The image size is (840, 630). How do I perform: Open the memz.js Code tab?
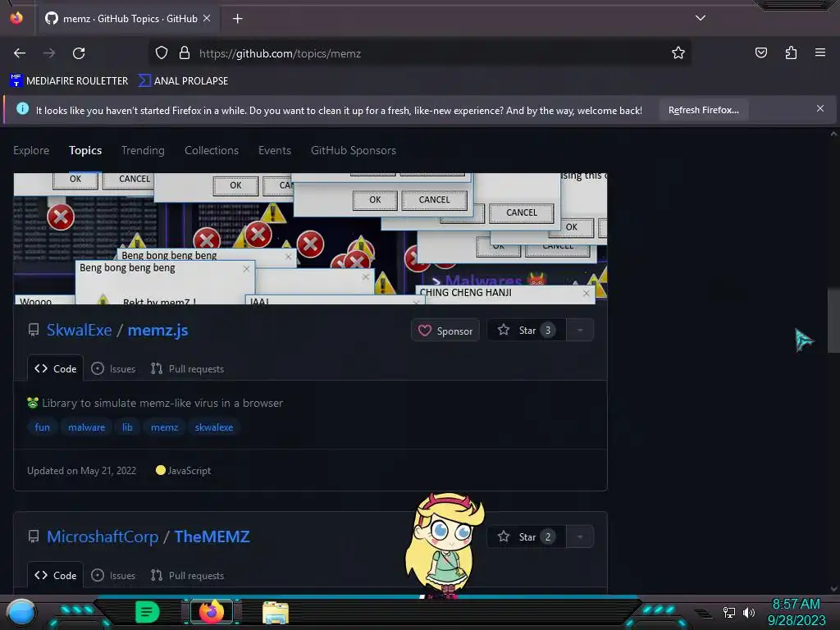pyautogui.click(x=55, y=368)
